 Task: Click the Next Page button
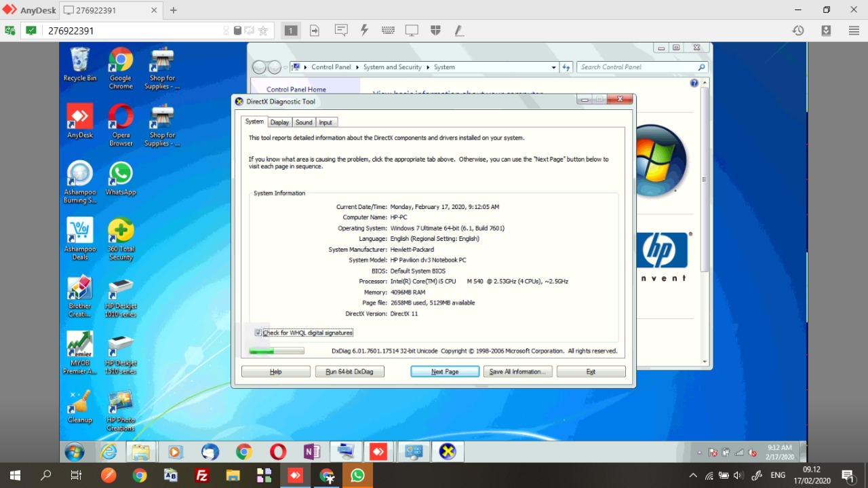point(445,372)
